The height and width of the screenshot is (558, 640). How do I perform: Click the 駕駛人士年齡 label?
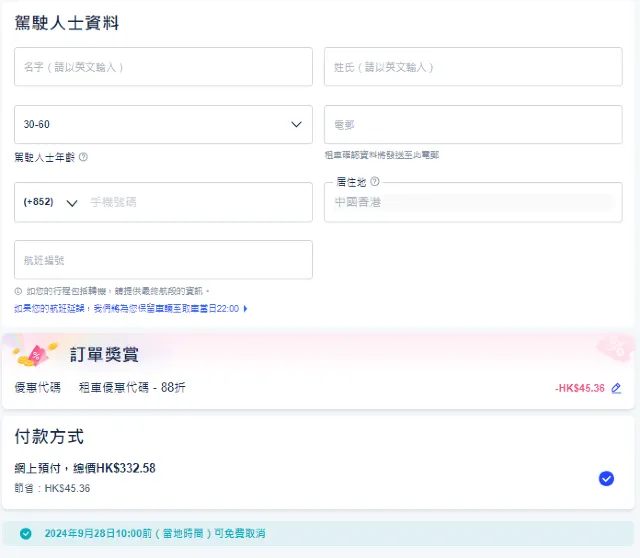pos(44,157)
